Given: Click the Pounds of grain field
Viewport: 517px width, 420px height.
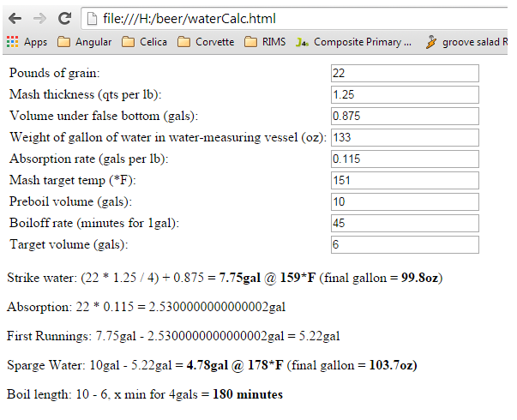Looking at the screenshot, I should pos(405,73).
